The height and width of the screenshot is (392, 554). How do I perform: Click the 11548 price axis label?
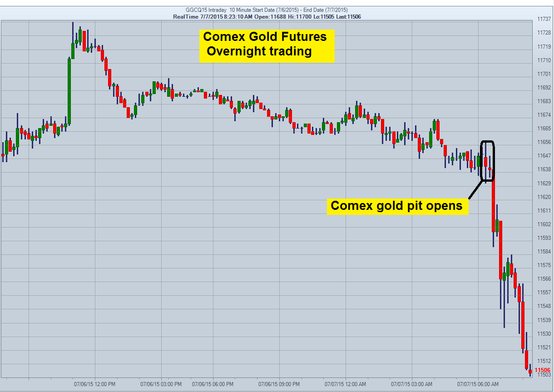544,306
